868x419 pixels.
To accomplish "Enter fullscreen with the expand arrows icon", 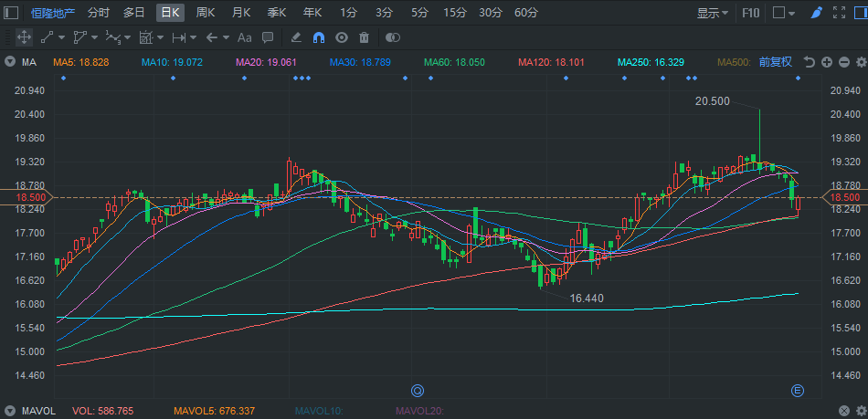I will tap(839, 13).
